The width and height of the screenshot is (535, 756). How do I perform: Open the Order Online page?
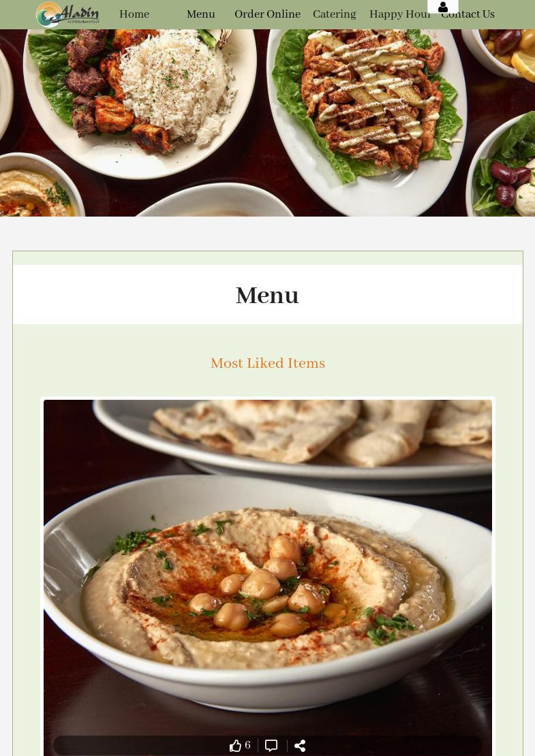(x=267, y=14)
